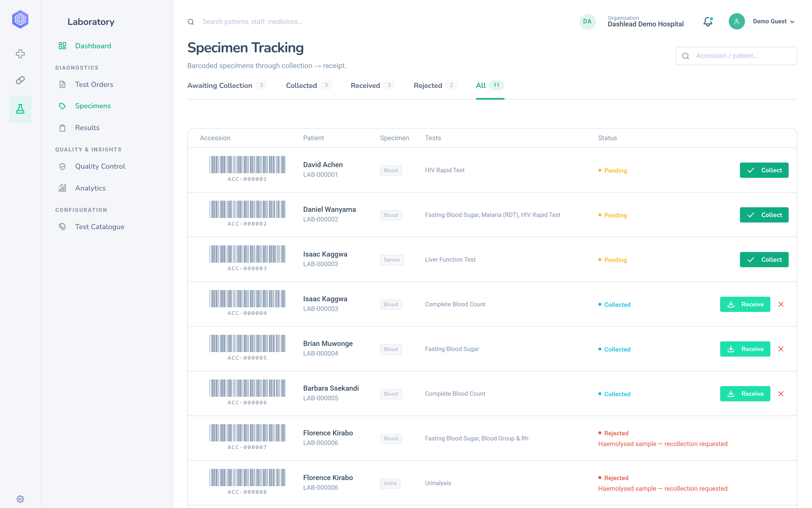Viewport: 812px width, 508px height.
Task: Click the Serum specimen badge
Action: pyautogui.click(x=392, y=260)
